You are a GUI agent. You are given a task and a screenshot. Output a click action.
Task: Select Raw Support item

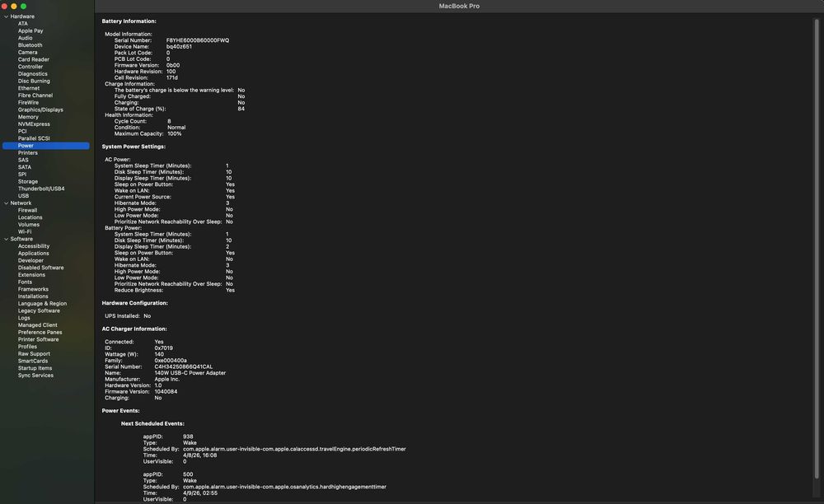point(34,354)
